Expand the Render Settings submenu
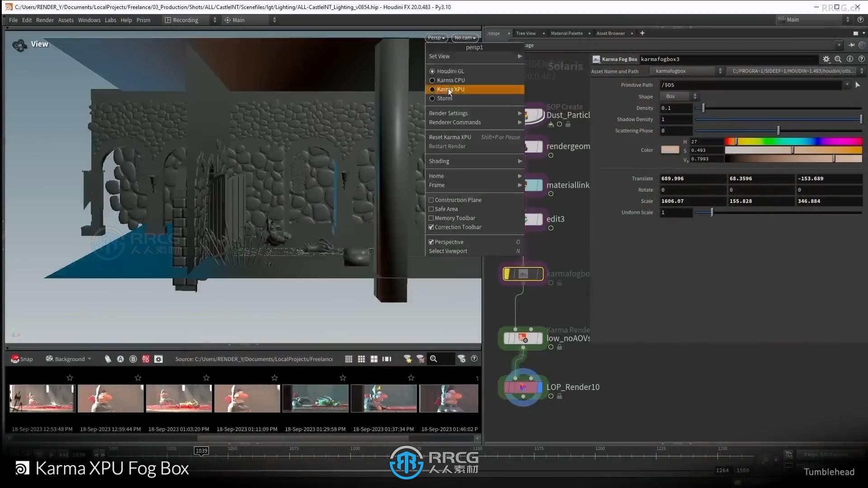This screenshot has height=488, width=868. (475, 113)
